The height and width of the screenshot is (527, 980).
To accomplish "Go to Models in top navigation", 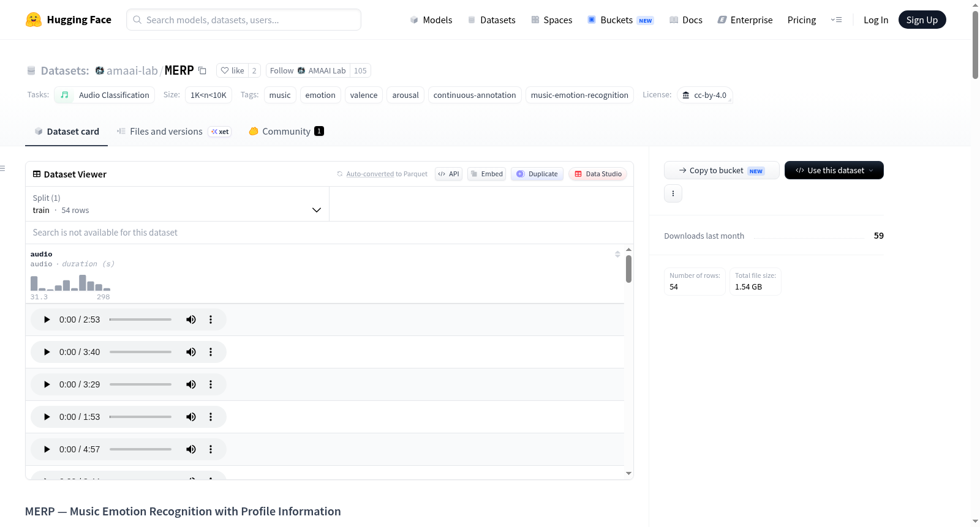I will (431, 20).
